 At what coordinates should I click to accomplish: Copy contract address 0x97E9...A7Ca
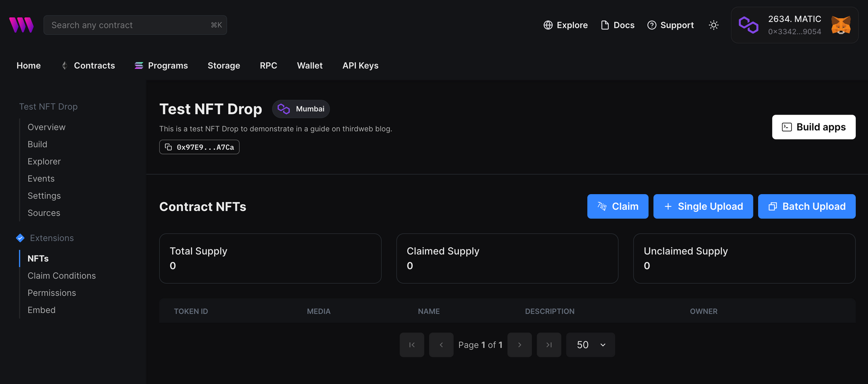pos(199,147)
